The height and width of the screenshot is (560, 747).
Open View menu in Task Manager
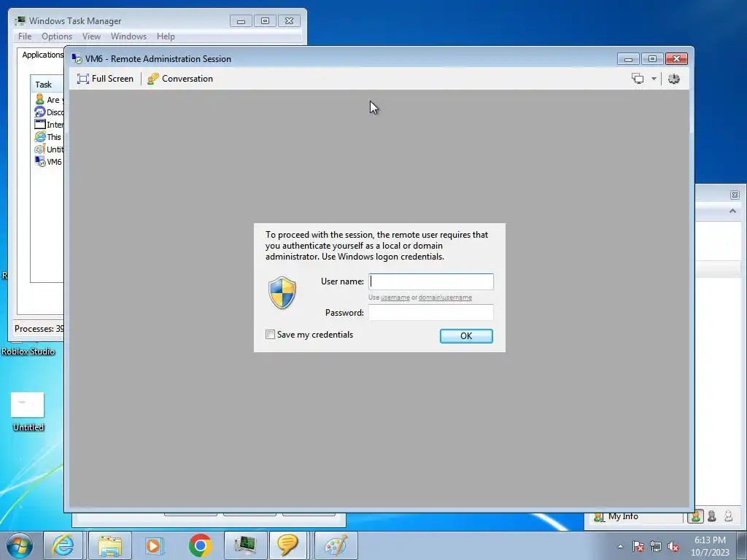coord(91,36)
